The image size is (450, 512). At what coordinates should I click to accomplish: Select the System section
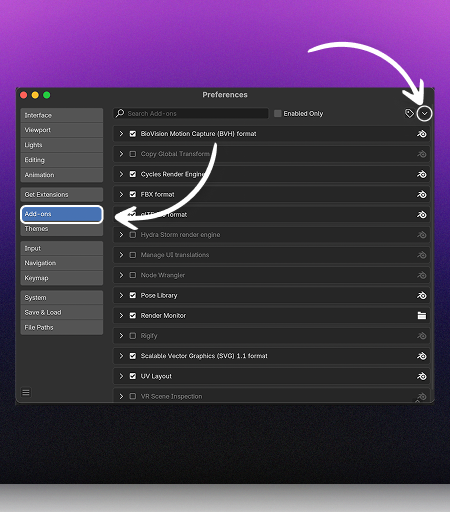[x=62, y=298]
